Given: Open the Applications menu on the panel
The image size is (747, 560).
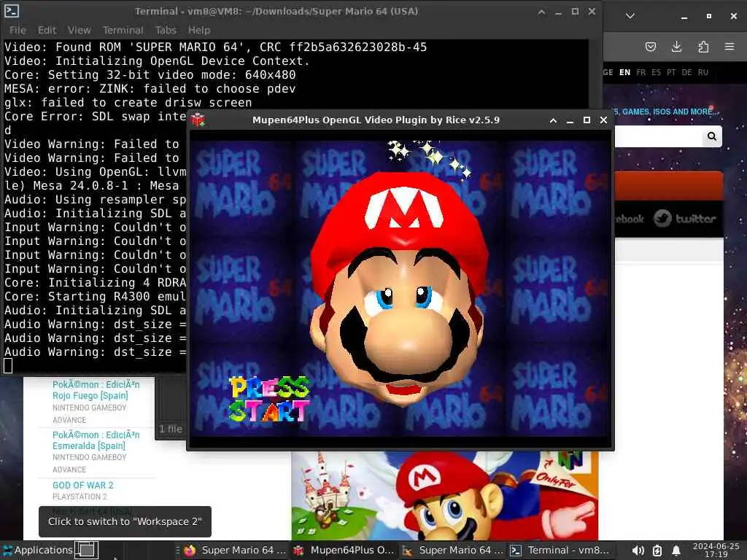Looking at the screenshot, I should click(x=38, y=550).
